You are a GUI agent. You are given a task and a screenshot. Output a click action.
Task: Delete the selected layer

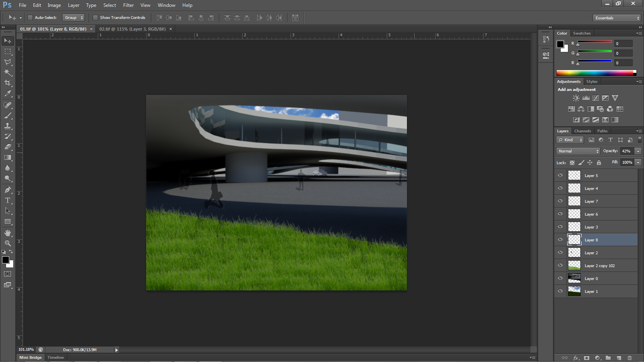(630, 358)
